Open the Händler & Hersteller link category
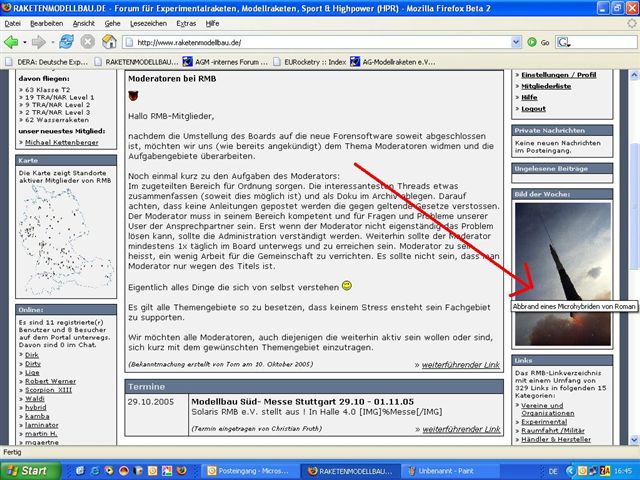 click(556, 439)
